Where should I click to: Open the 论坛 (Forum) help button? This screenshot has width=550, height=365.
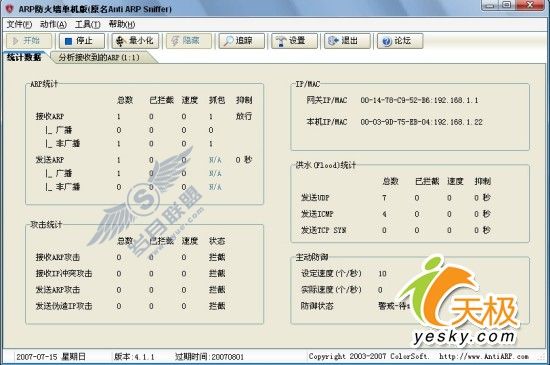coord(400,41)
